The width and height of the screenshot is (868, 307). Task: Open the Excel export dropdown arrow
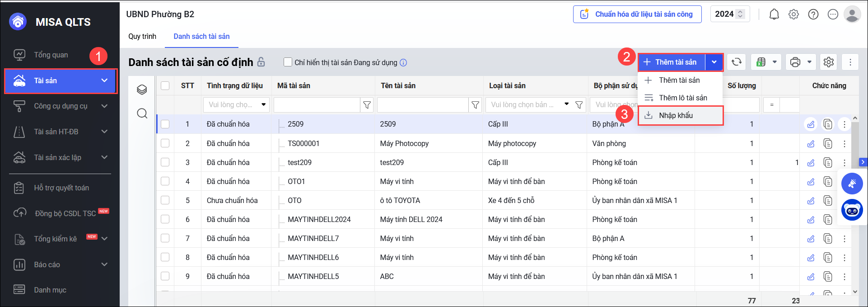click(775, 62)
